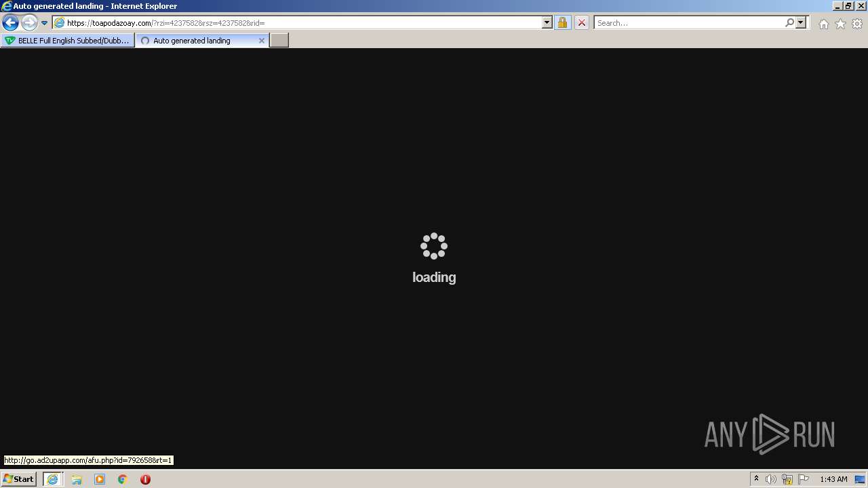Restore down the Internet Explorer window

(x=848, y=6)
